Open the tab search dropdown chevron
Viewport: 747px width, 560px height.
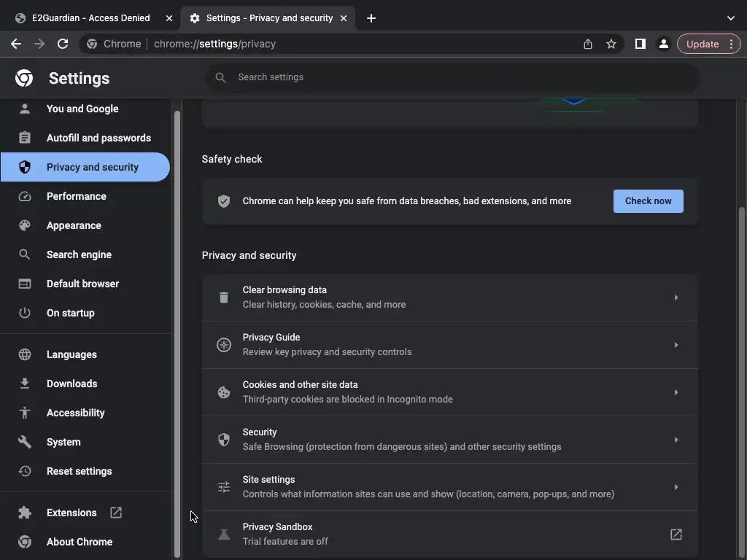tap(731, 18)
